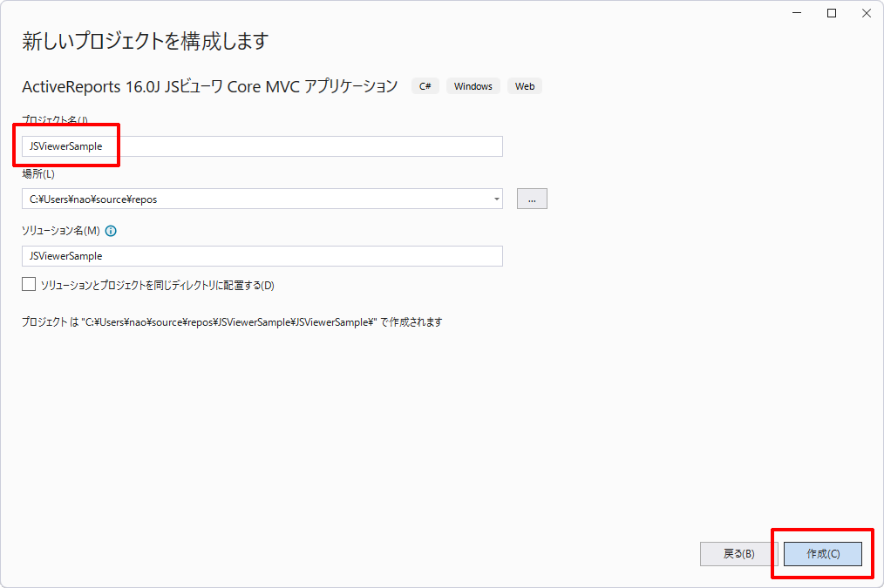
Task: Click the project name field containing JSViewerSample
Action: pos(262,146)
